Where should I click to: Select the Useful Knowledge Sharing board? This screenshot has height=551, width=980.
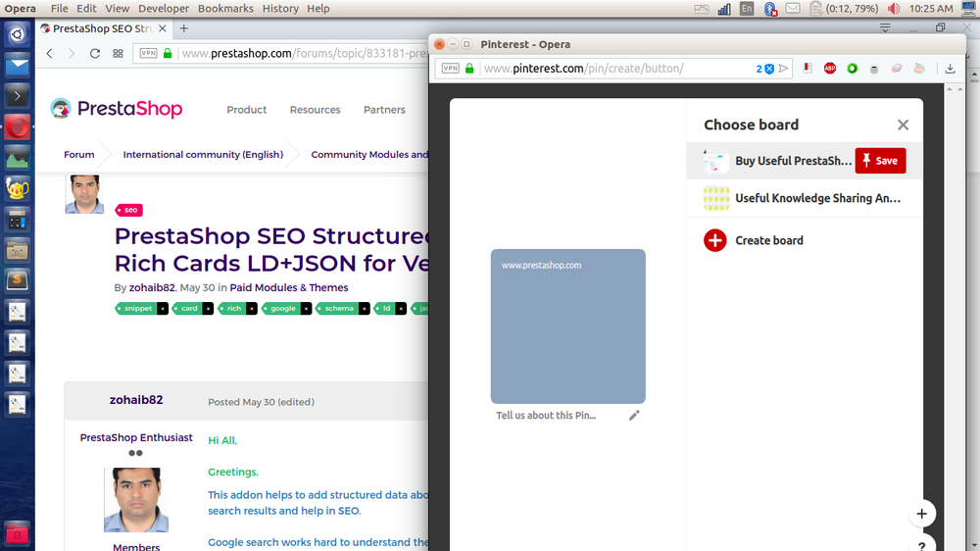click(804, 198)
